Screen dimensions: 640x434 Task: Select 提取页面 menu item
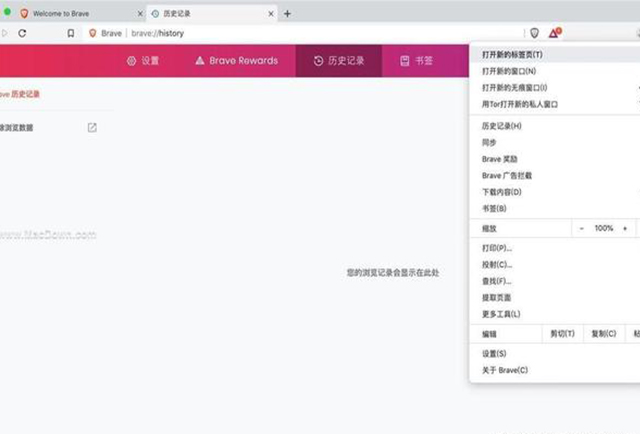(x=555, y=298)
